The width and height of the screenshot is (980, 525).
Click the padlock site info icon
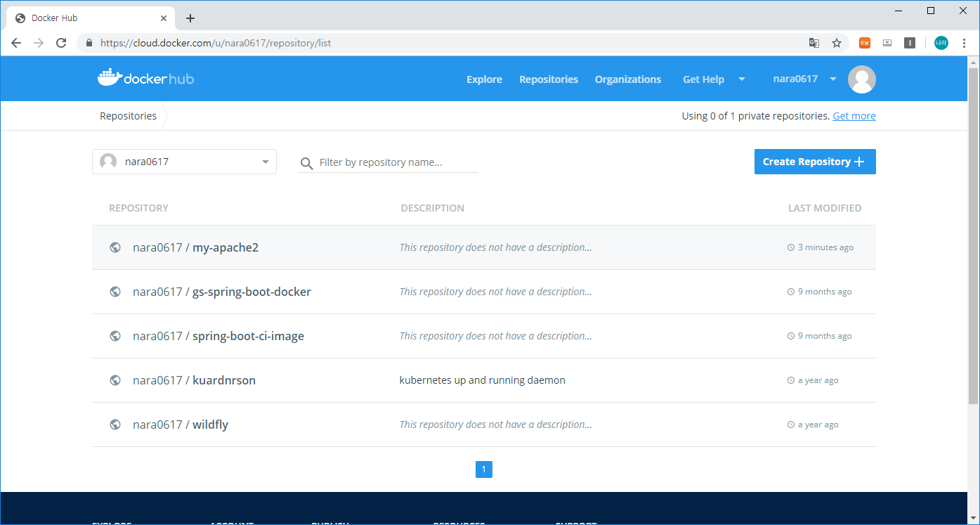click(89, 43)
